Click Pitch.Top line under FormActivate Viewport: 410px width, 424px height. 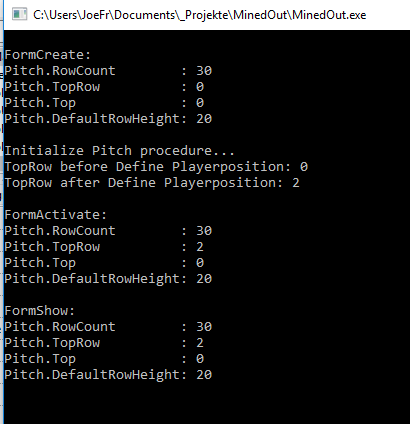pos(104,263)
